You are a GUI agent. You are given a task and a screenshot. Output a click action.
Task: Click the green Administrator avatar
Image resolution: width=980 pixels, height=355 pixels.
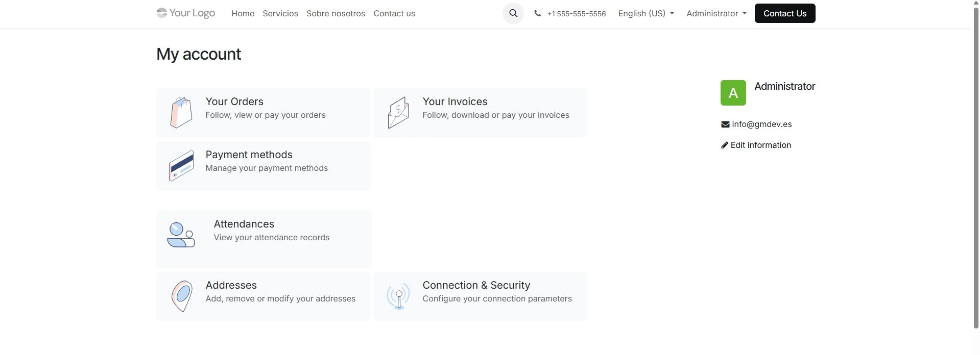click(733, 93)
